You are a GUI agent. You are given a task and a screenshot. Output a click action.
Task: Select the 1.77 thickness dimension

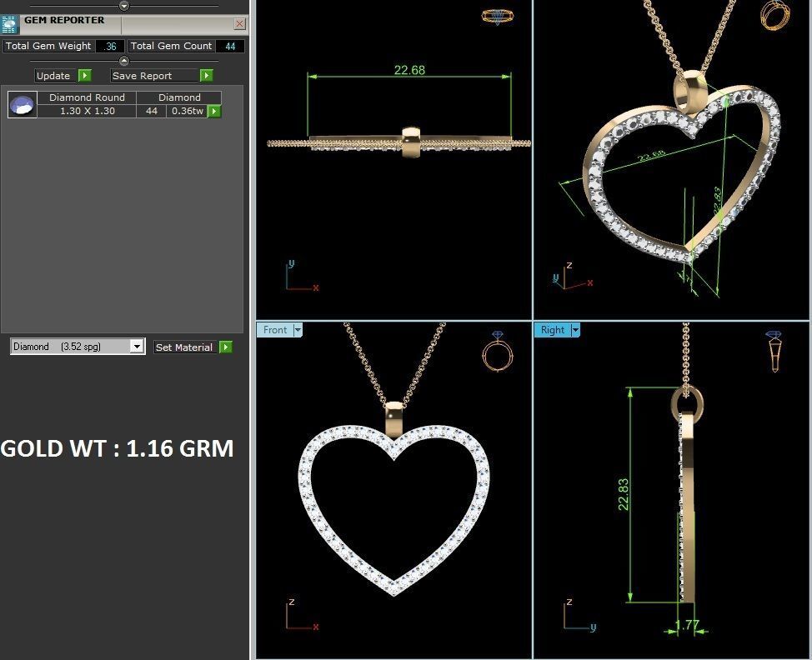point(687,625)
